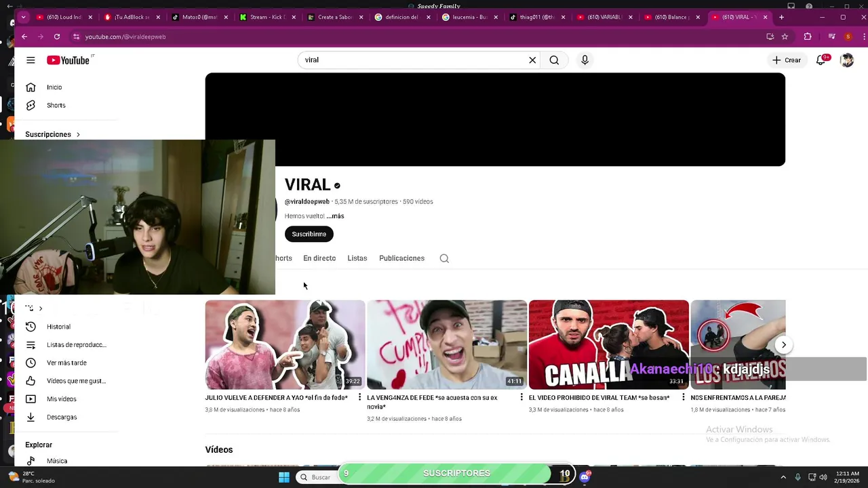Reload the page in the browser
Viewport: 868px width, 488px height.
(x=57, y=37)
